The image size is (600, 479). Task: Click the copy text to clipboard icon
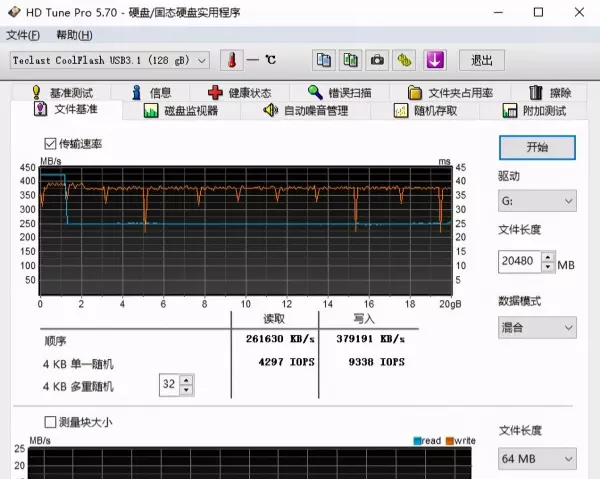[x=324, y=60]
